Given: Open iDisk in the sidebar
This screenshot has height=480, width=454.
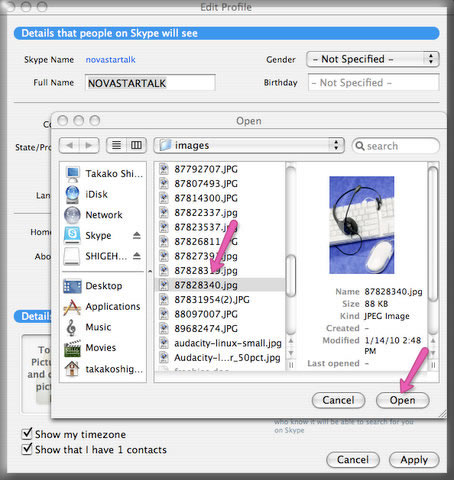Looking at the screenshot, I should [104, 194].
